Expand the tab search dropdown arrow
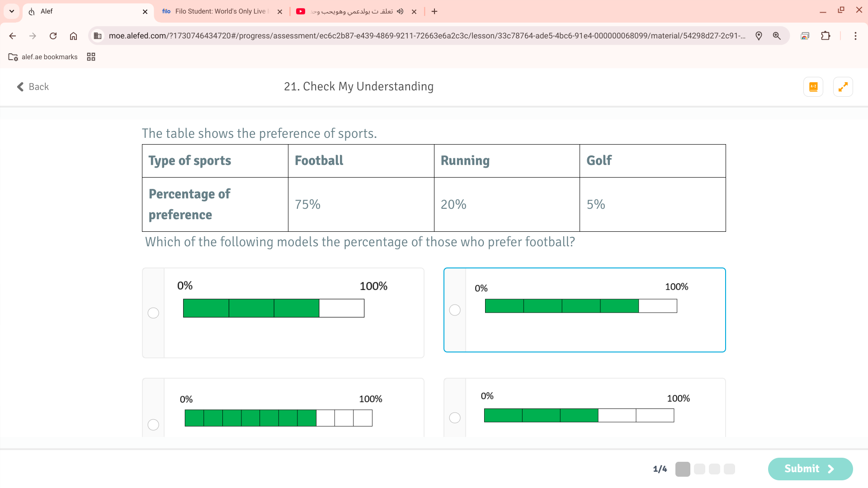This screenshot has height=488, width=868. (x=12, y=11)
